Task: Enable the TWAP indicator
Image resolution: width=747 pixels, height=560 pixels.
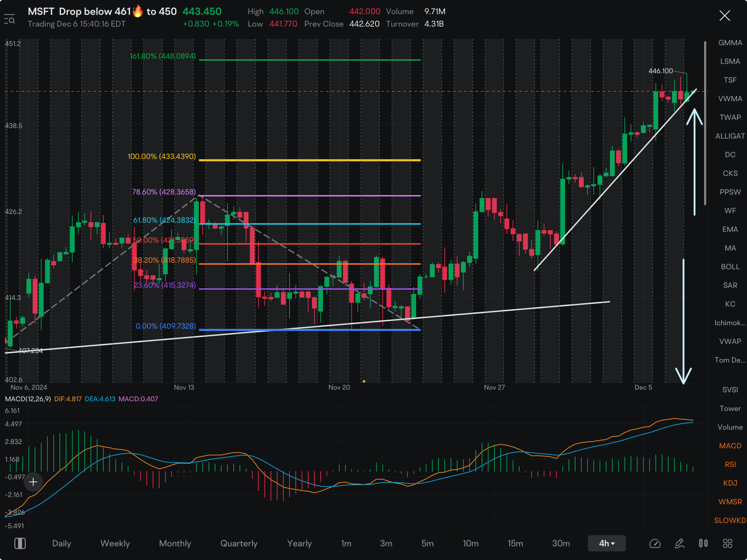Action: pyautogui.click(x=730, y=118)
